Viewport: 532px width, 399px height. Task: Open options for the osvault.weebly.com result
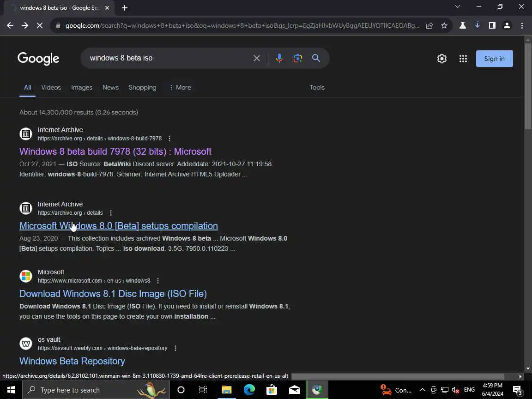click(175, 348)
